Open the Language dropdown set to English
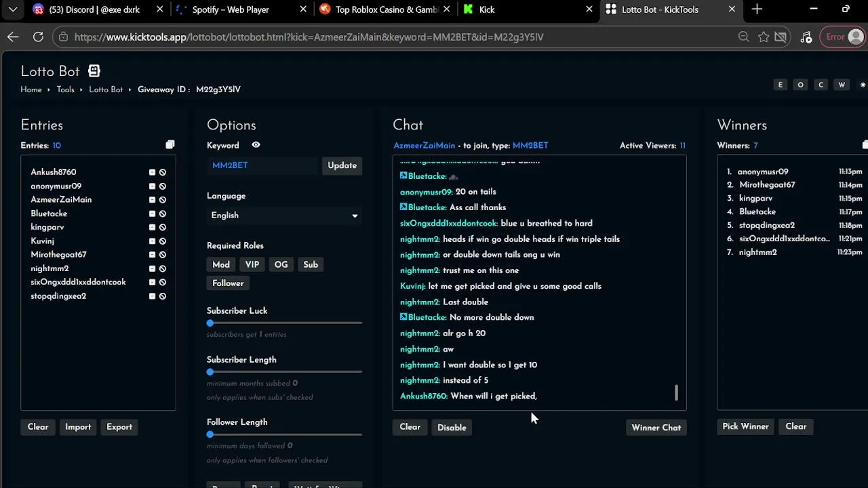 click(x=284, y=216)
